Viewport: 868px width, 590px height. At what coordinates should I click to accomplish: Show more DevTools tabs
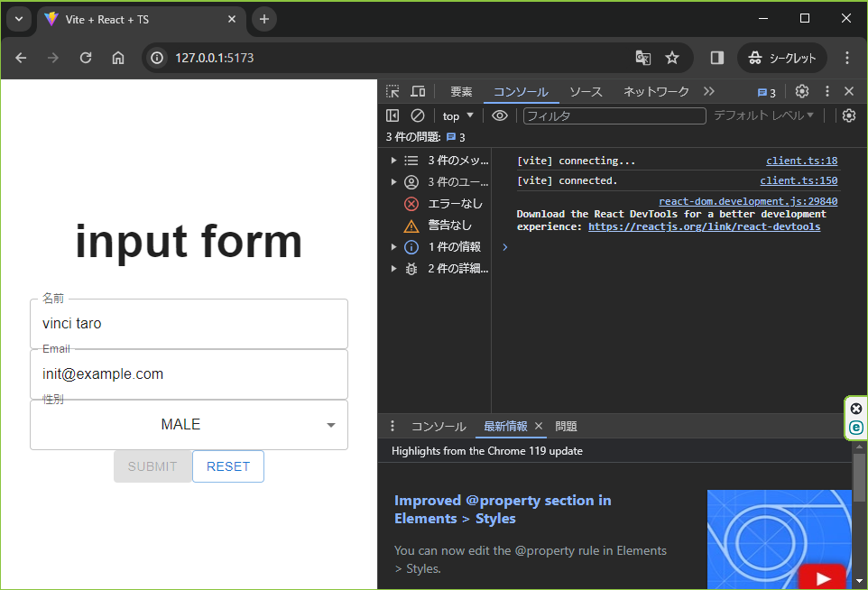click(x=709, y=91)
